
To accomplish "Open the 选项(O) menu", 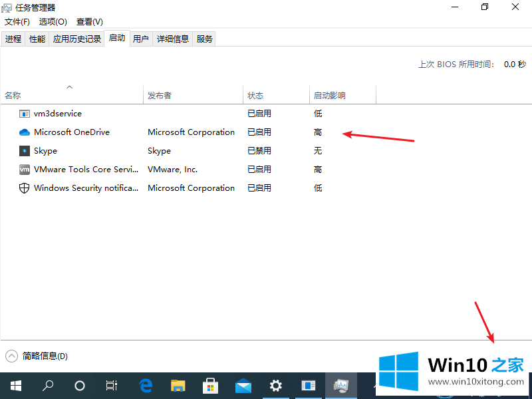I will (53, 22).
